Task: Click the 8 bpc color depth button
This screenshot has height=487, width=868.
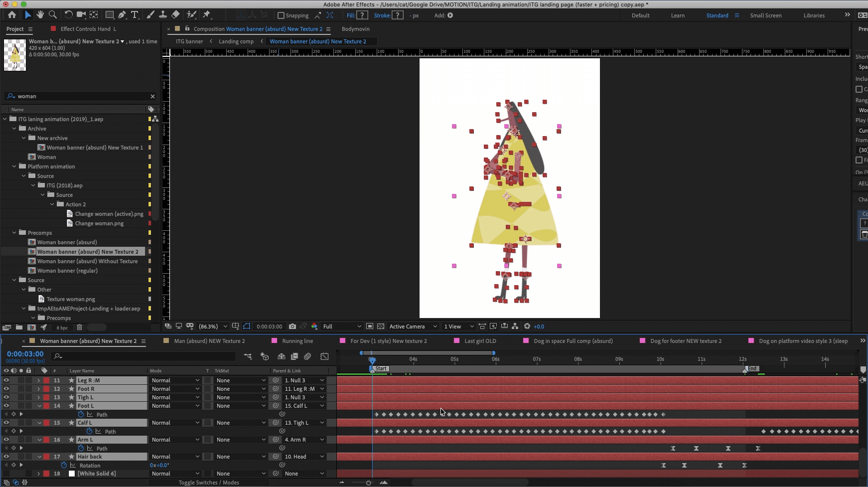Action: [x=62, y=327]
